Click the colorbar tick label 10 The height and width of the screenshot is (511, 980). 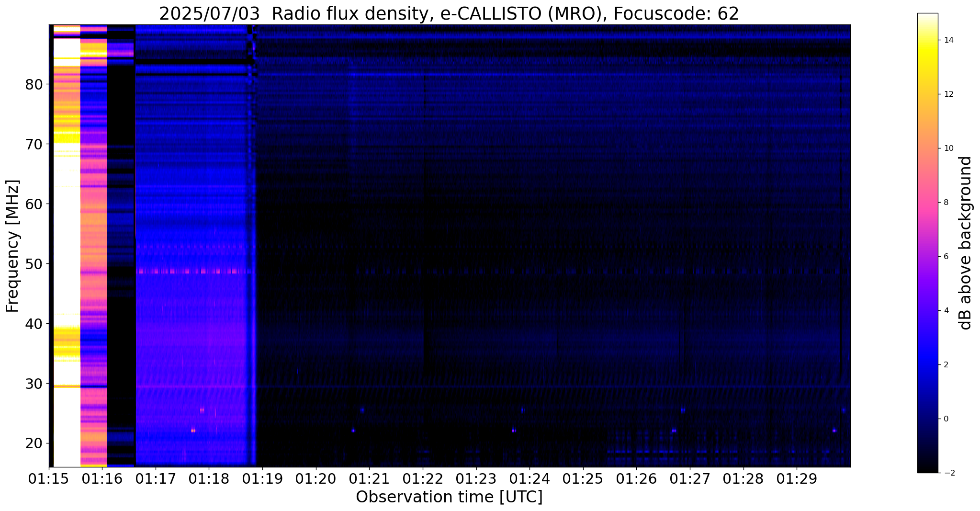click(x=948, y=148)
